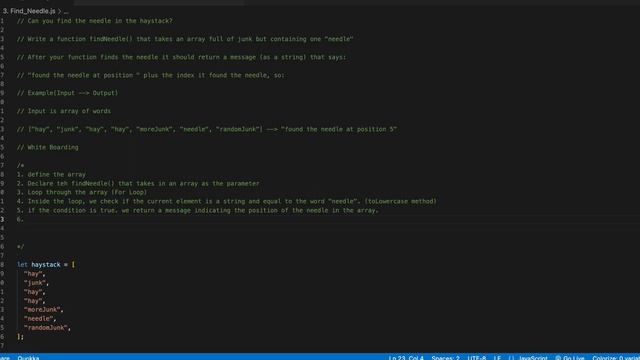
Task: Click step '2. Declare teh findNeedle()' line
Action: click(x=138, y=183)
